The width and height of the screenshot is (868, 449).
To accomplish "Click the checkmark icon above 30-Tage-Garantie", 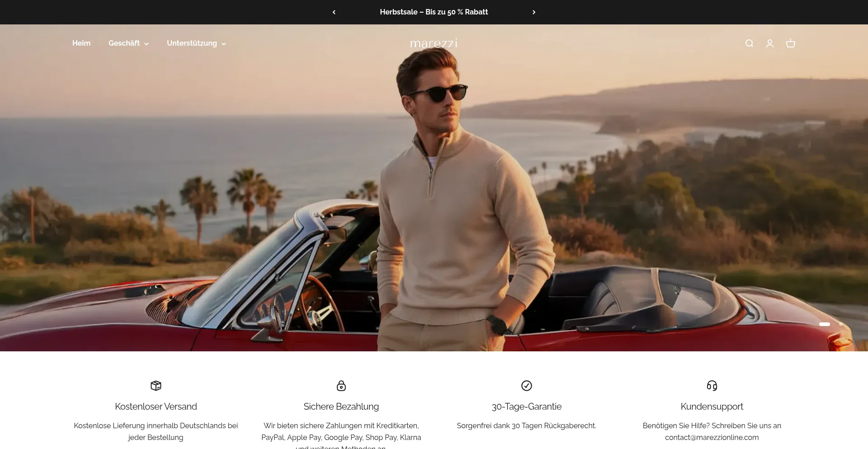I will click(527, 386).
